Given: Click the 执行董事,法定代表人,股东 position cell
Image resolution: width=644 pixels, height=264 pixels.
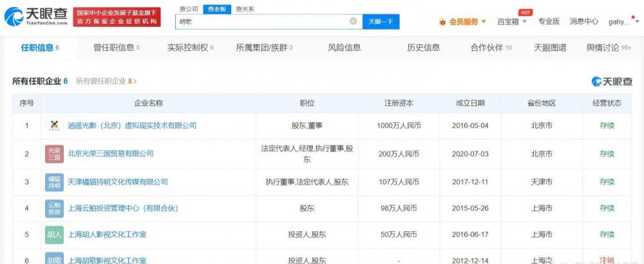Looking at the screenshot, I should (x=307, y=182).
